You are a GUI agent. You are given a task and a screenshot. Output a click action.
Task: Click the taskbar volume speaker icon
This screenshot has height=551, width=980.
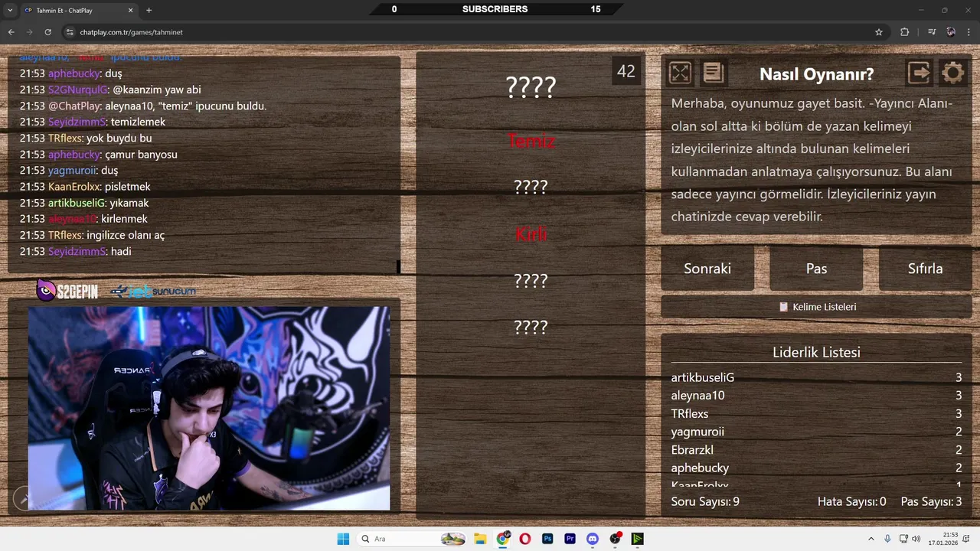(916, 539)
